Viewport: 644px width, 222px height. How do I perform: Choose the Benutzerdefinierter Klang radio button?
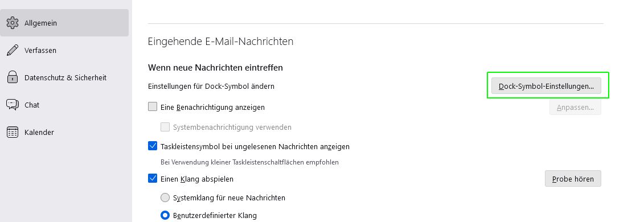[165, 215]
